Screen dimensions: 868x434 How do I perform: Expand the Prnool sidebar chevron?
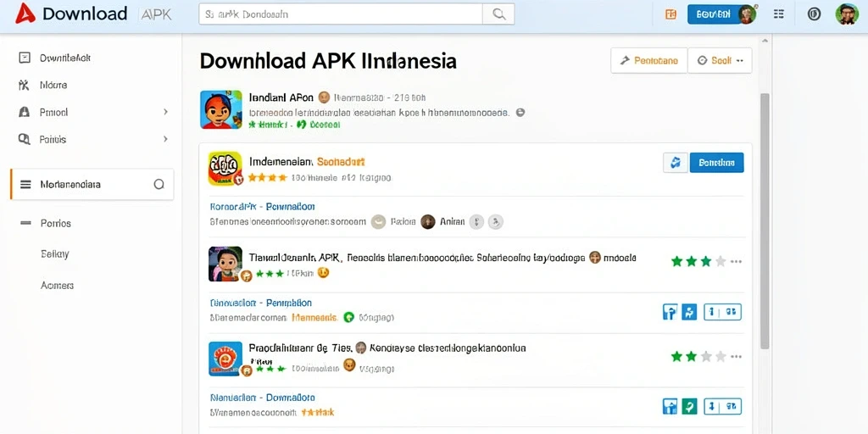point(165,112)
